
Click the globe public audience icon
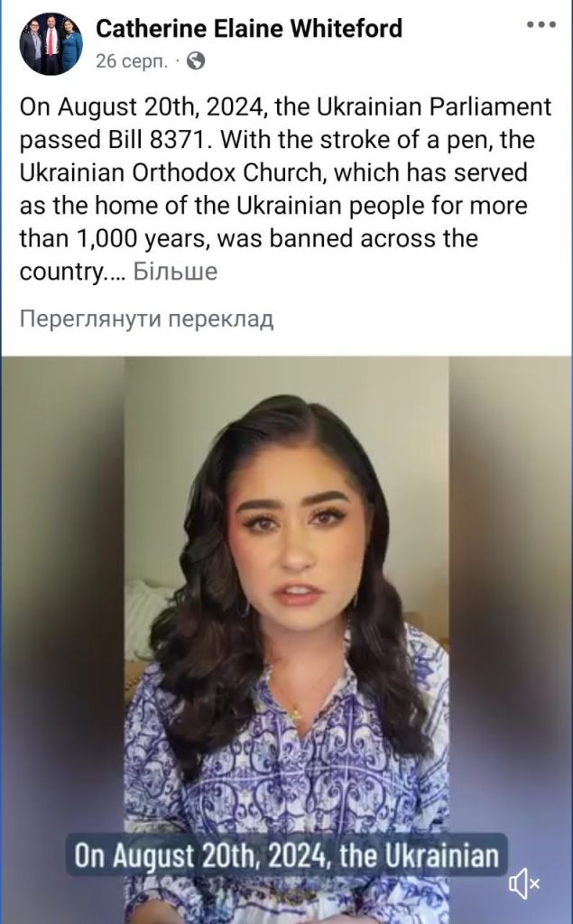196,60
